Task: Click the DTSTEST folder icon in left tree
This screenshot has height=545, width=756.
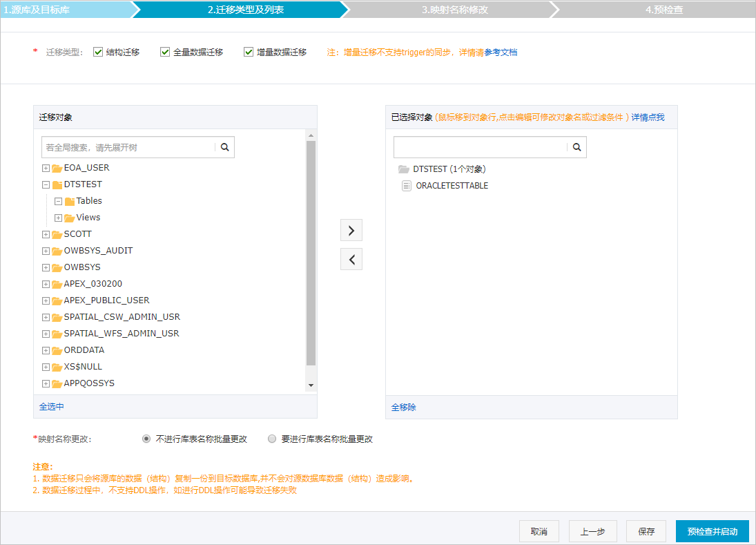Action: [x=57, y=184]
